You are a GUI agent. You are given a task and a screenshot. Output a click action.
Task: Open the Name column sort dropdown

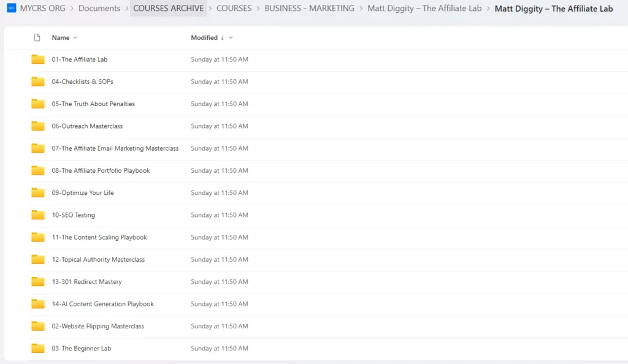[75, 38]
